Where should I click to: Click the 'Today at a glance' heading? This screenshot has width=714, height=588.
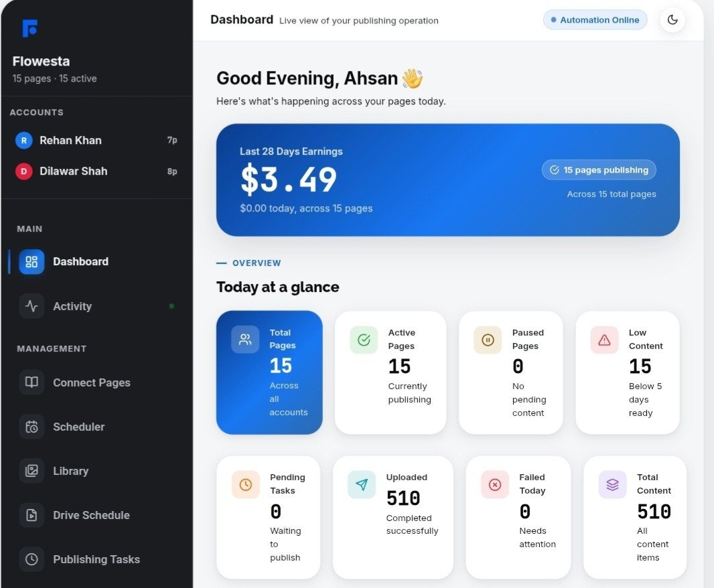click(278, 287)
